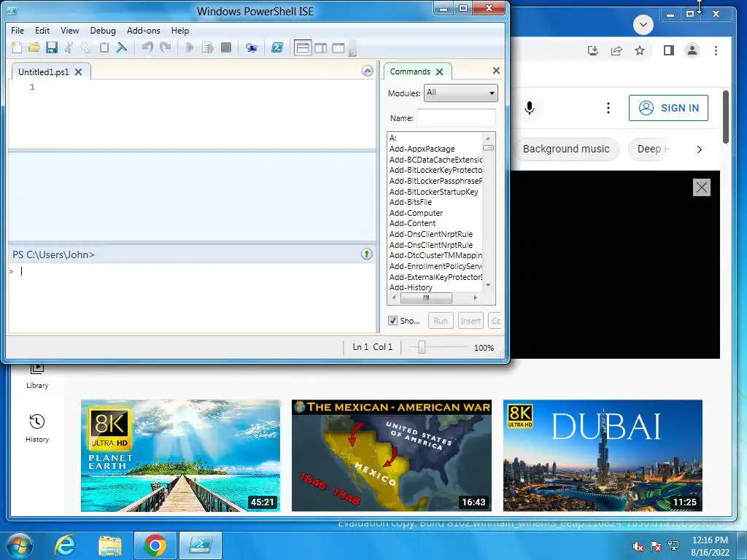The height and width of the screenshot is (560, 747).
Task: Open a script with the folder icon
Action: (x=34, y=47)
